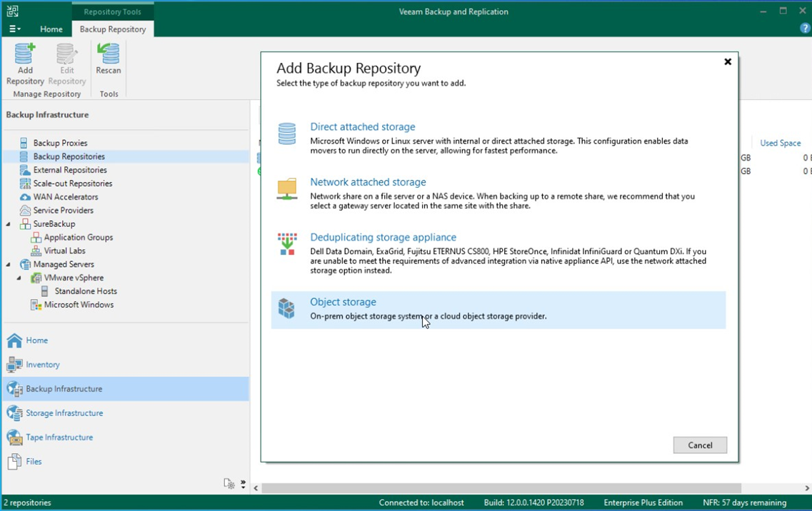Select the Backup Repository ribbon tab
The width and height of the screenshot is (812, 511).
113,29
